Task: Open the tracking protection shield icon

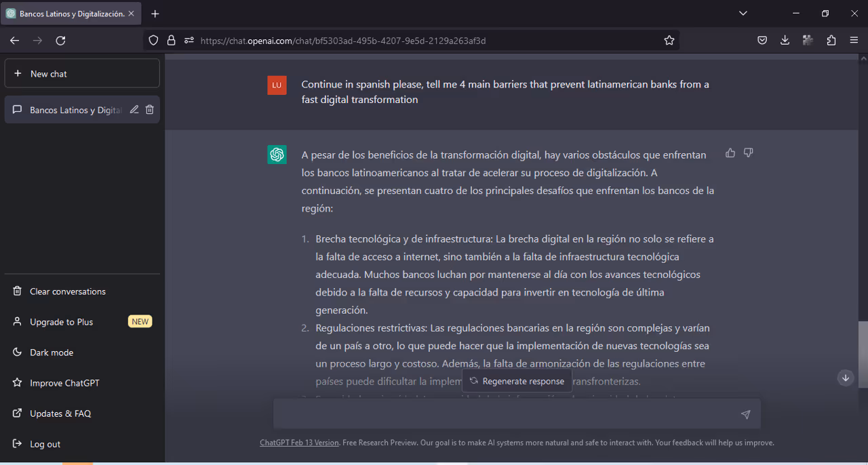Action: pos(154,41)
